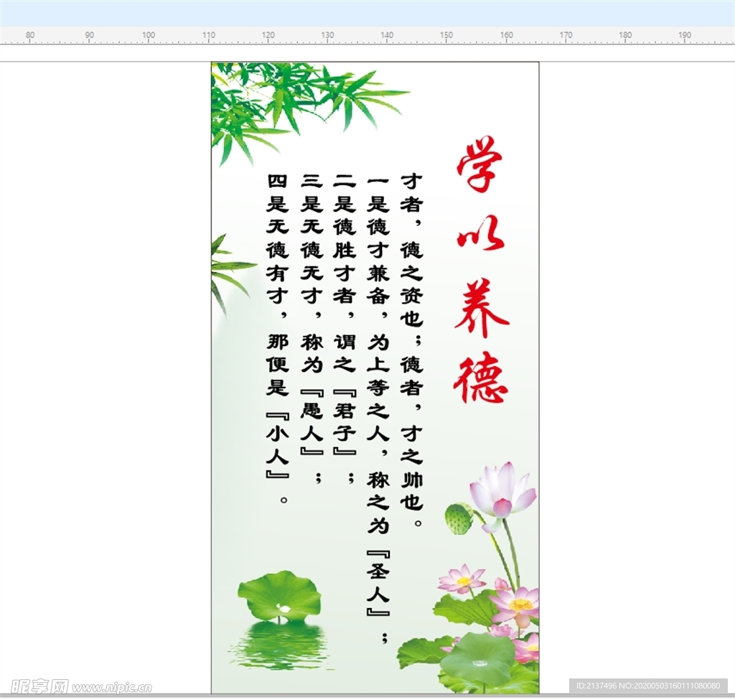Click the 100 mark on the horizontal ruler
Screen dimensions: 735x700
[x=148, y=34]
